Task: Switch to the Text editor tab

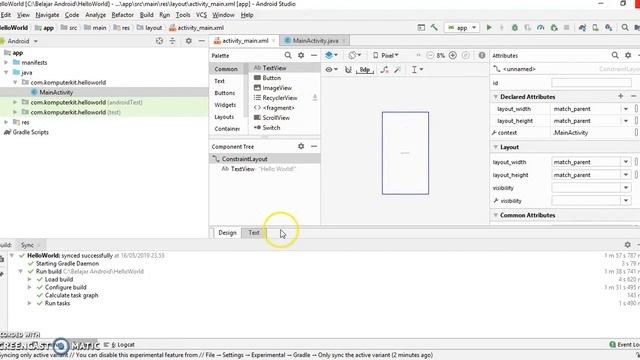Action: click(253, 233)
